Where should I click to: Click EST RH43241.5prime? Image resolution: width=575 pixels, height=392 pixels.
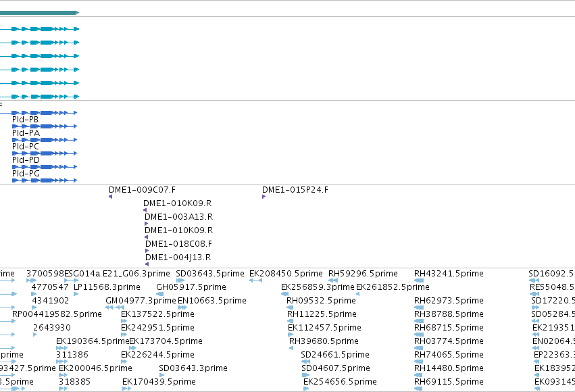[449, 274]
